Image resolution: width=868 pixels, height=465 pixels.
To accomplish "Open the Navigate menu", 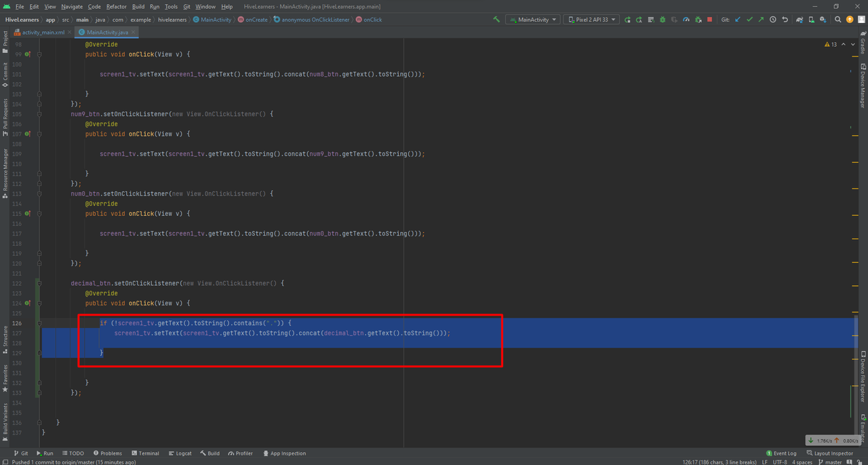I will [72, 6].
